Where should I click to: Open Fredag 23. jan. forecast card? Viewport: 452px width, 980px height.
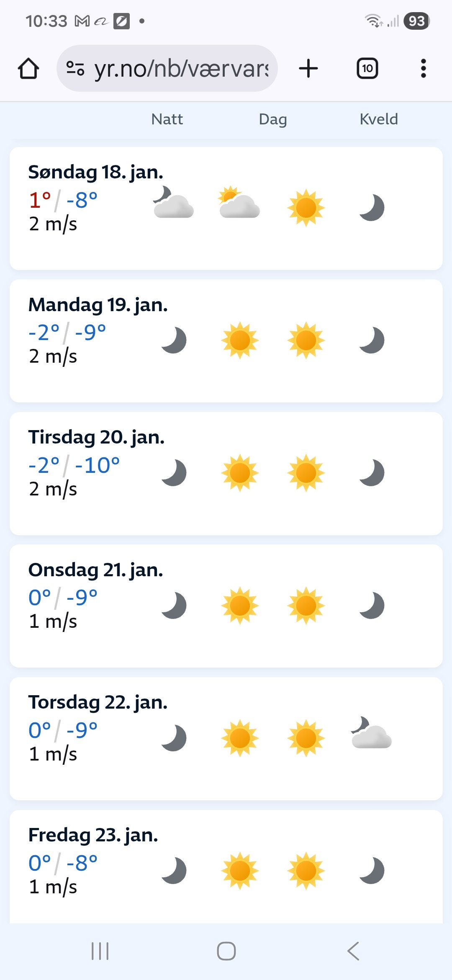click(226, 867)
